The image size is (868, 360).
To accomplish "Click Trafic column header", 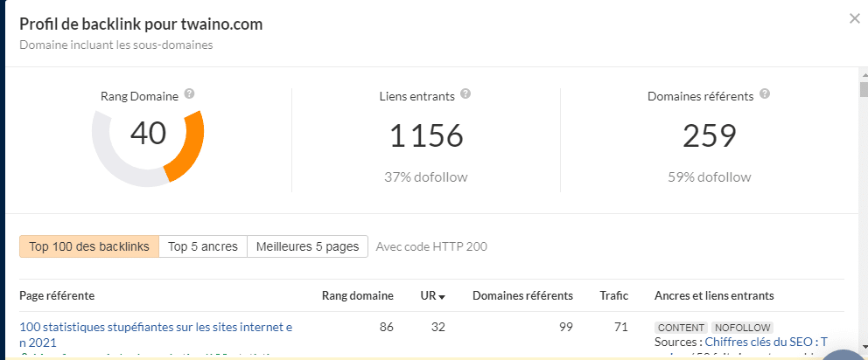I will coord(614,296).
